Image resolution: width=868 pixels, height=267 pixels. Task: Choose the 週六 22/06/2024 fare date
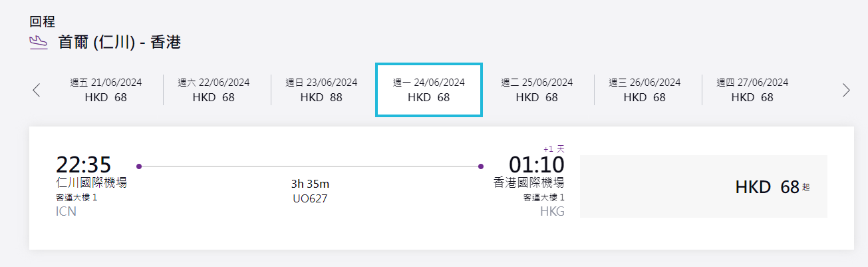pos(214,90)
